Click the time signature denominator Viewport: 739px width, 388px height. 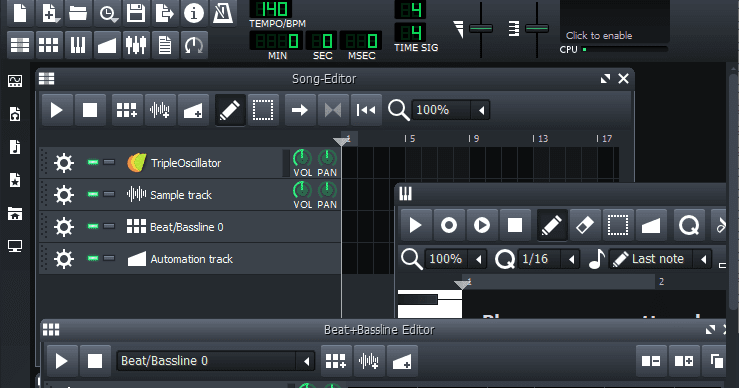click(x=410, y=33)
